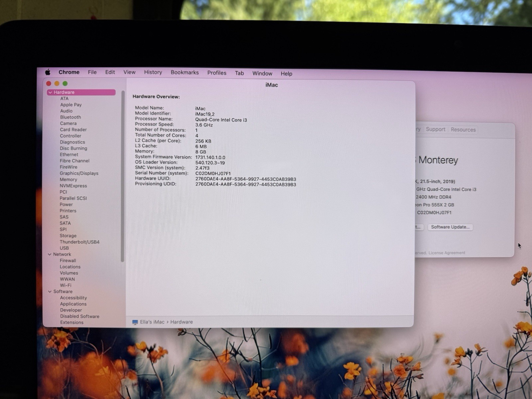Switch to Support tab in About window
This screenshot has width=532, height=399.
coord(435,129)
